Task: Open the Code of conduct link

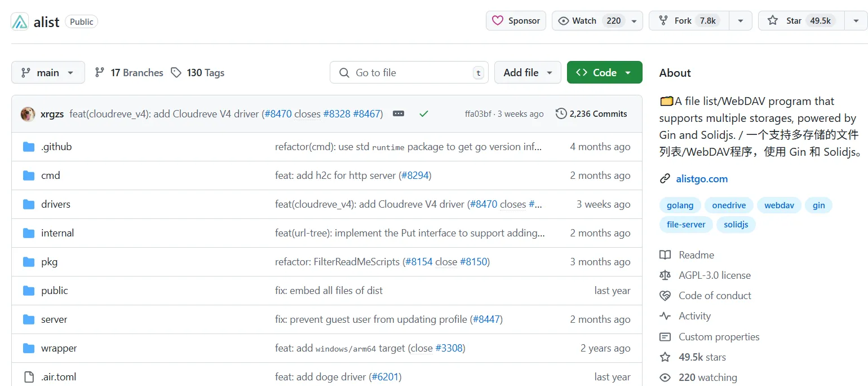Action: pyautogui.click(x=715, y=296)
